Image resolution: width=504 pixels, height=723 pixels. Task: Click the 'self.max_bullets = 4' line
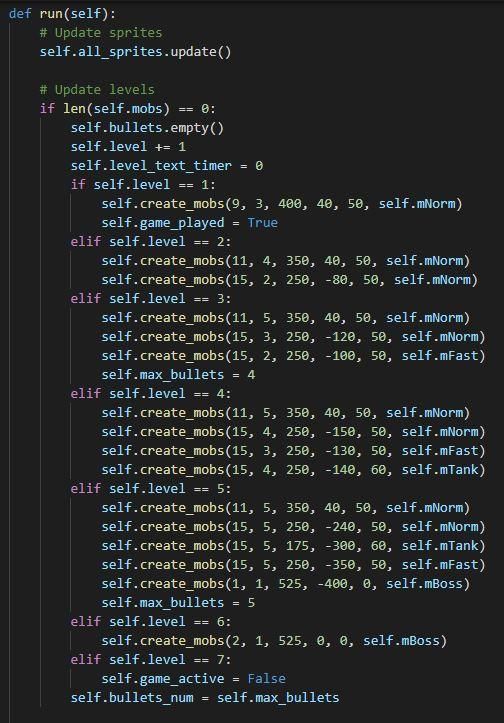click(178, 374)
